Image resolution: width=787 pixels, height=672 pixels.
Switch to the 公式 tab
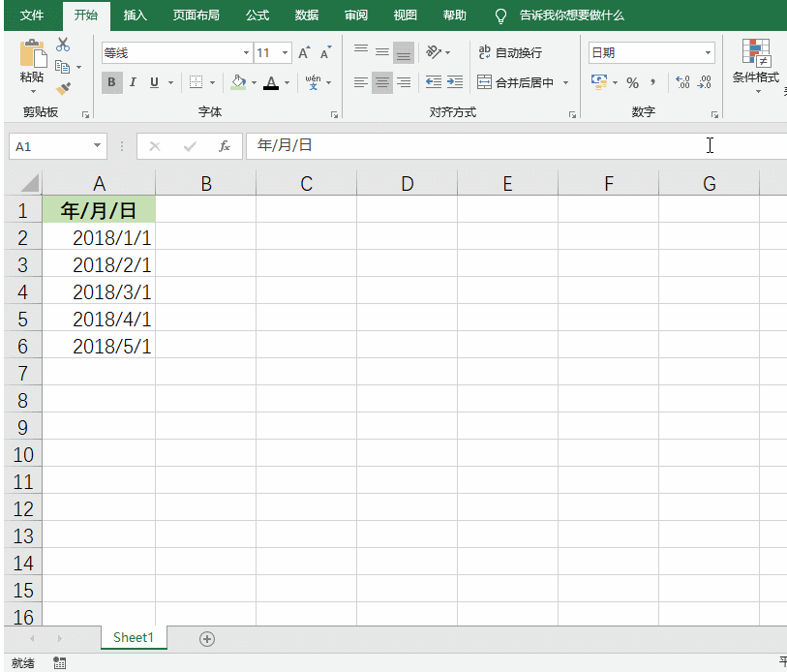coord(257,15)
